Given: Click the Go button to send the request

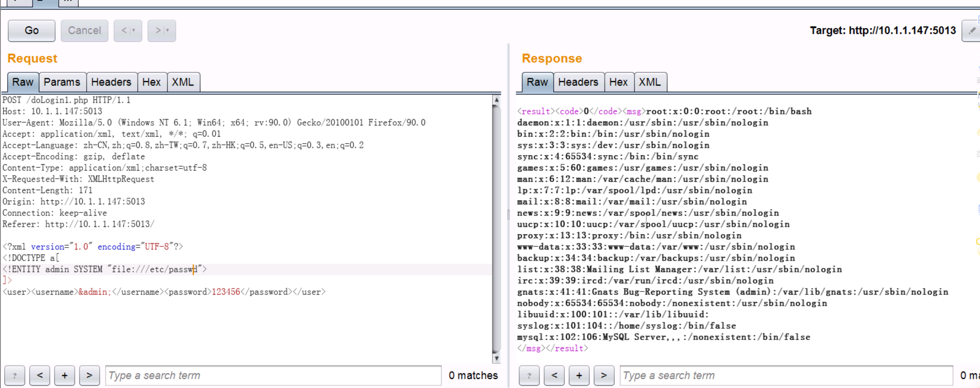Looking at the screenshot, I should click(31, 30).
